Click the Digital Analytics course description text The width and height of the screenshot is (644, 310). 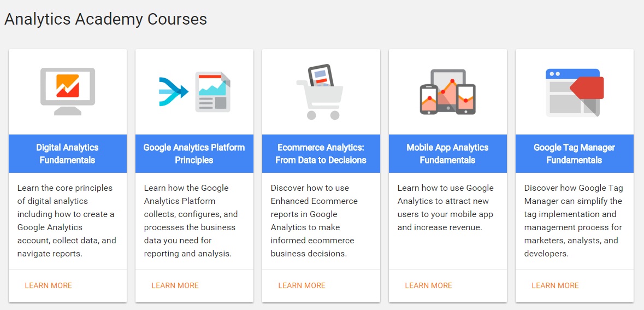(67, 221)
